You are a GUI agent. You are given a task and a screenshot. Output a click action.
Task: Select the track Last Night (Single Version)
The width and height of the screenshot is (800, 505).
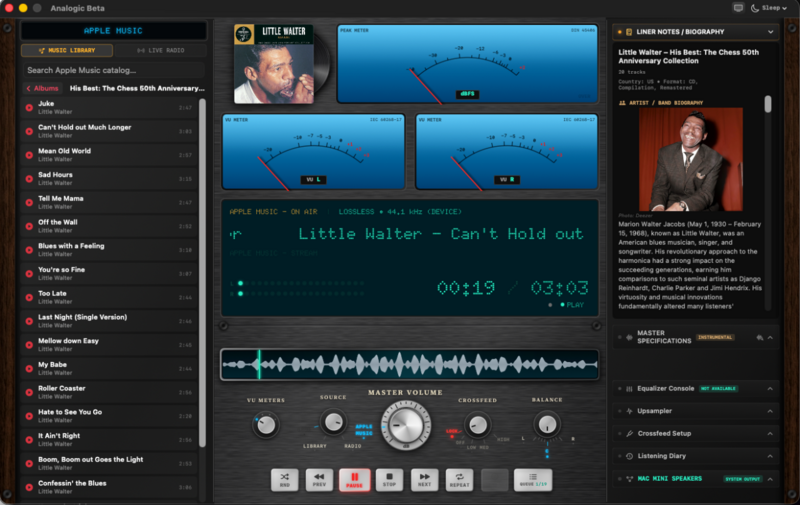coord(110,321)
